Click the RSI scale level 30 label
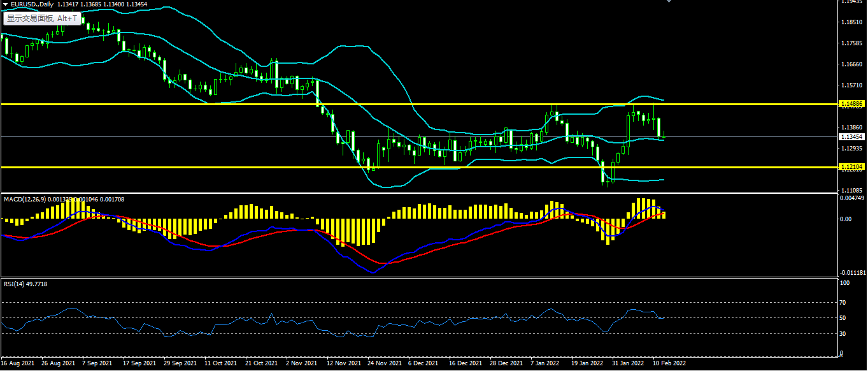This screenshot has width=868, height=371. point(844,333)
